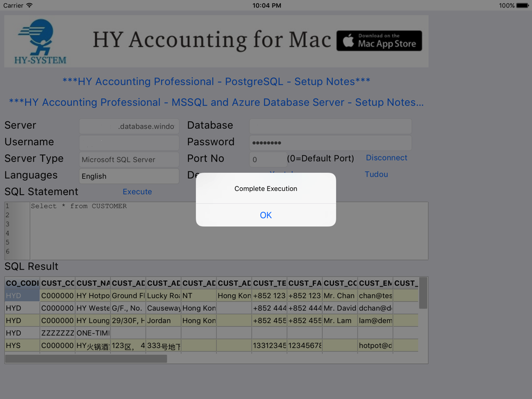Select the Lucky Roa address cell
This screenshot has width=532, height=399.
[163, 295]
